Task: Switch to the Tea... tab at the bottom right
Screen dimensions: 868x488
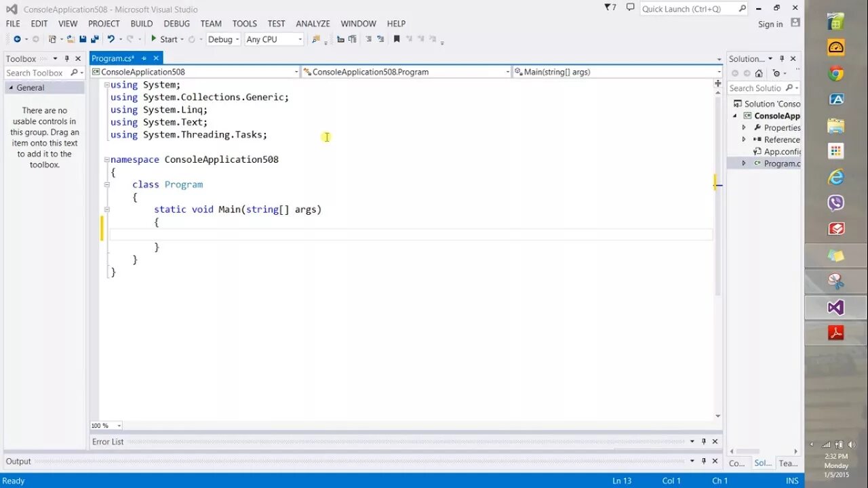Action: [788, 463]
